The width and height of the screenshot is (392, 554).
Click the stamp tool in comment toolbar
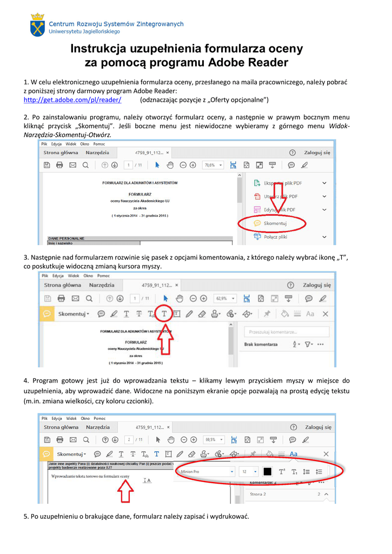pos(215,314)
